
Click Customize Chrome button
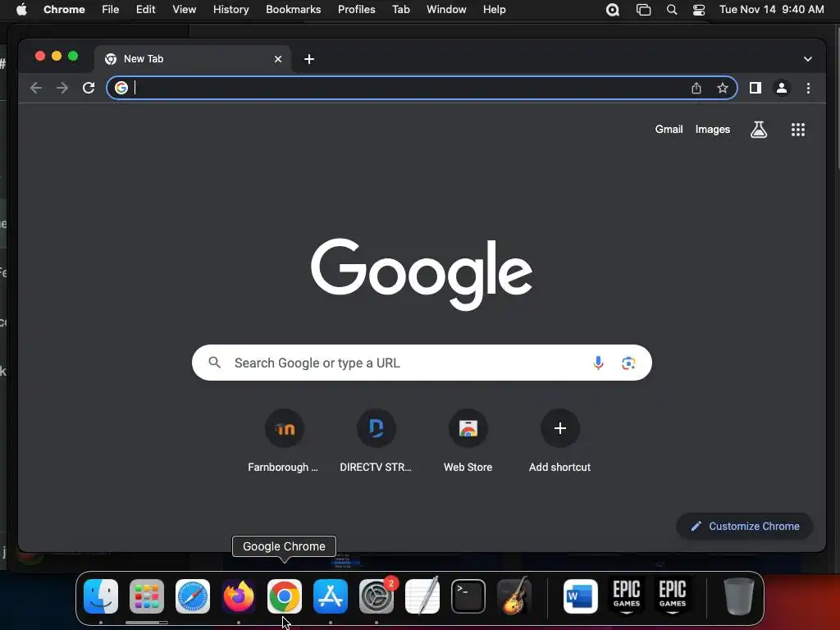tap(745, 526)
